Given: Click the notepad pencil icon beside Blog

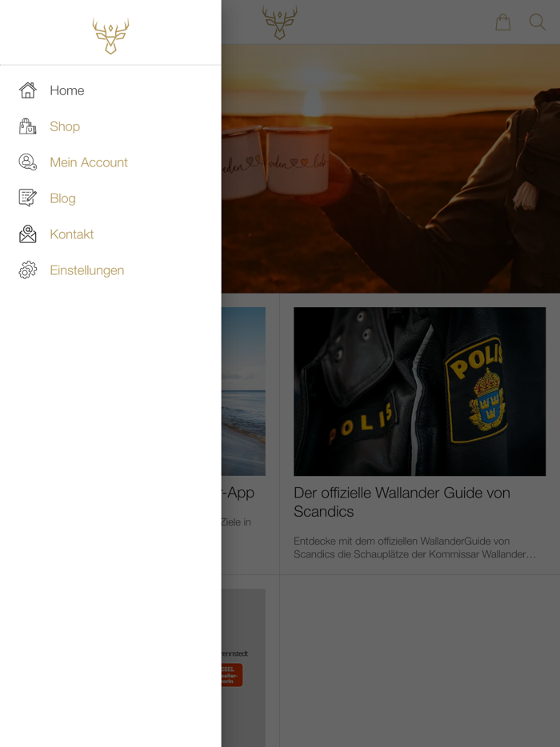Looking at the screenshot, I should pyautogui.click(x=28, y=198).
